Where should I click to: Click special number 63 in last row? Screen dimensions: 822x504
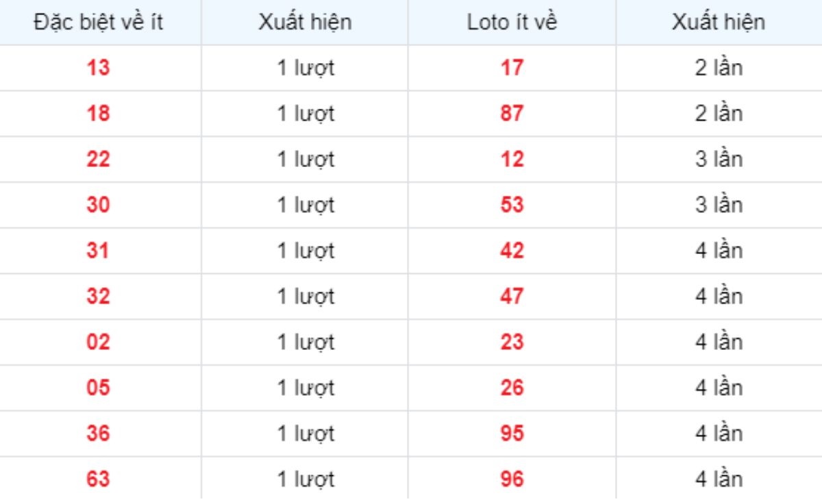pyautogui.click(x=98, y=479)
